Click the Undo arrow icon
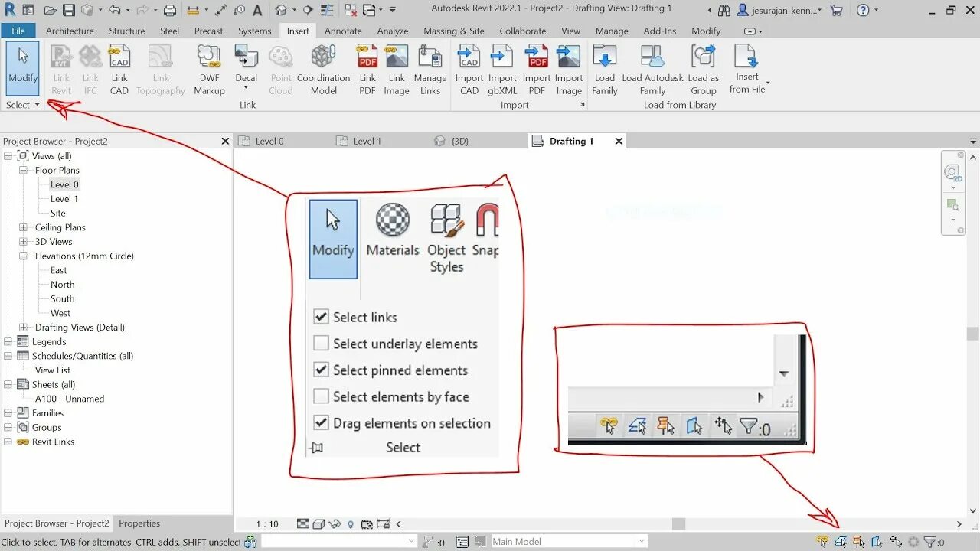The height and width of the screenshot is (551, 980). (x=114, y=11)
